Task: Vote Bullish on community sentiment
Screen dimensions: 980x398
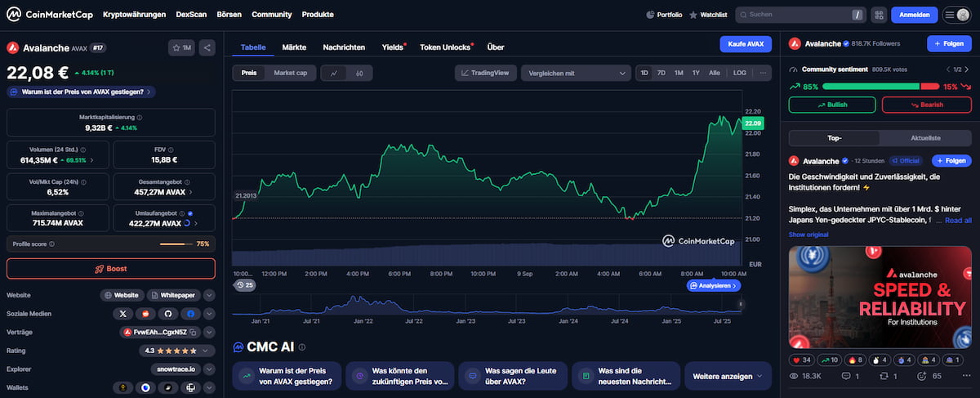Action: (832, 105)
